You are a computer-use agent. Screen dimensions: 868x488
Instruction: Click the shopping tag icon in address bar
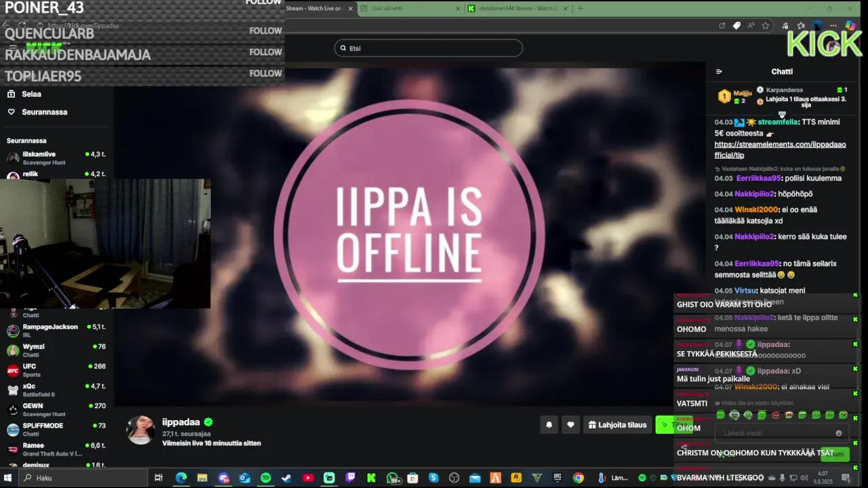pos(736,26)
